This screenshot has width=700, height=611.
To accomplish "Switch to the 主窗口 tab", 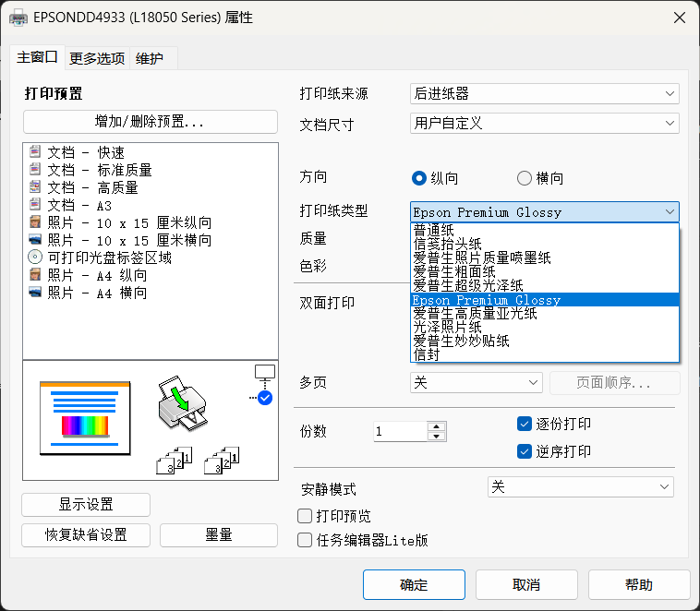I will (37, 57).
